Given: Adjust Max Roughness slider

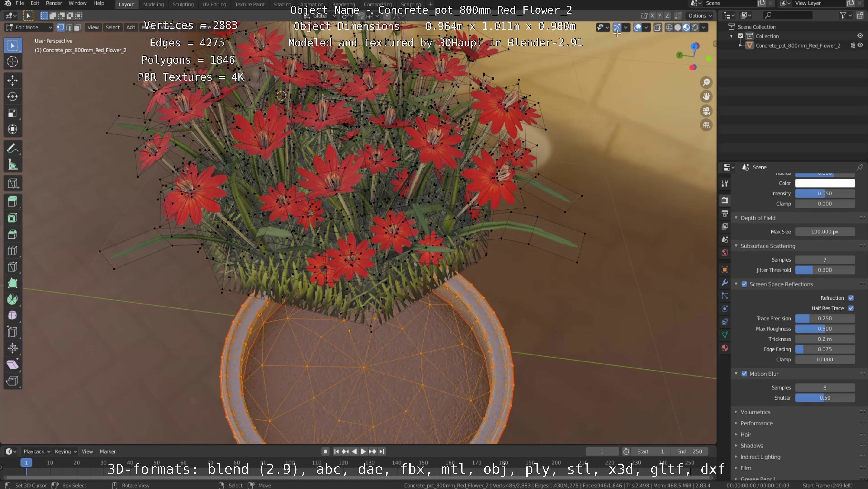Looking at the screenshot, I should [x=825, y=329].
